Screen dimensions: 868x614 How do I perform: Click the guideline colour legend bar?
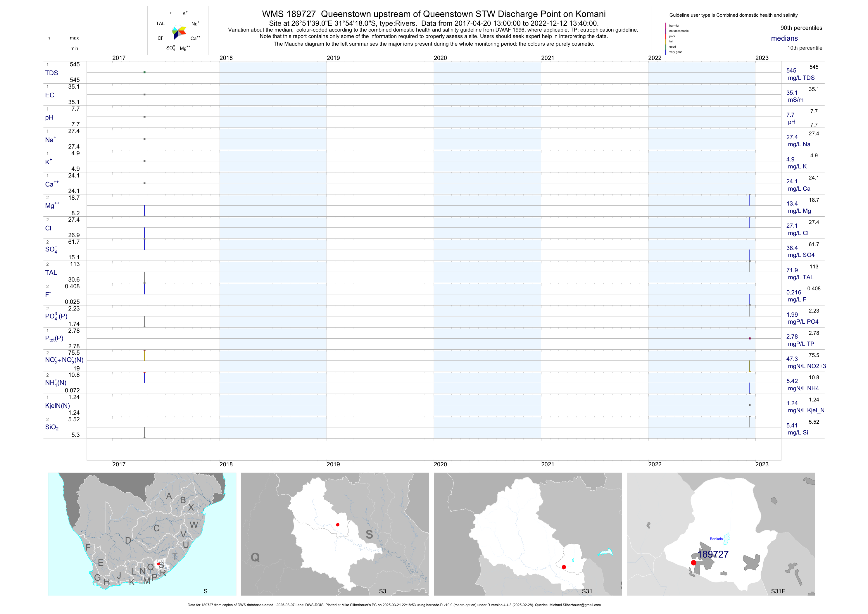pos(666,39)
